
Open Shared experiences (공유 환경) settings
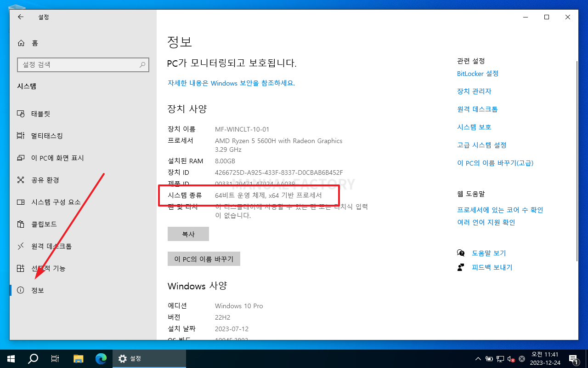pyautogui.click(x=44, y=180)
